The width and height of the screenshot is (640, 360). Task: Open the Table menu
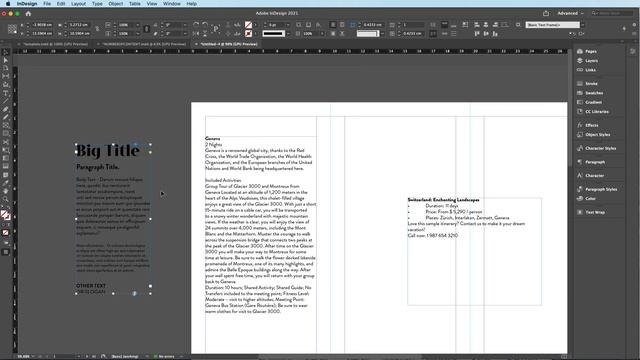click(x=135, y=4)
